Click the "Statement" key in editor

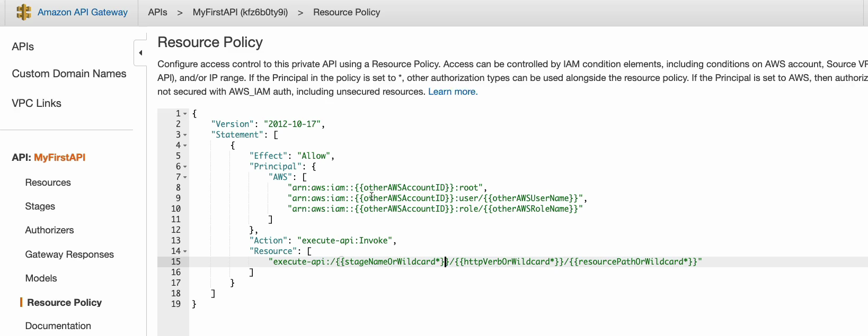pyautogui.click(x=237, y=134)
